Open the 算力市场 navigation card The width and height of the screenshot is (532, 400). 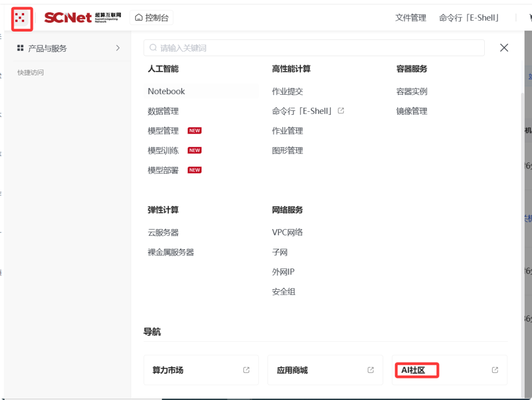[x=201, y=370]
